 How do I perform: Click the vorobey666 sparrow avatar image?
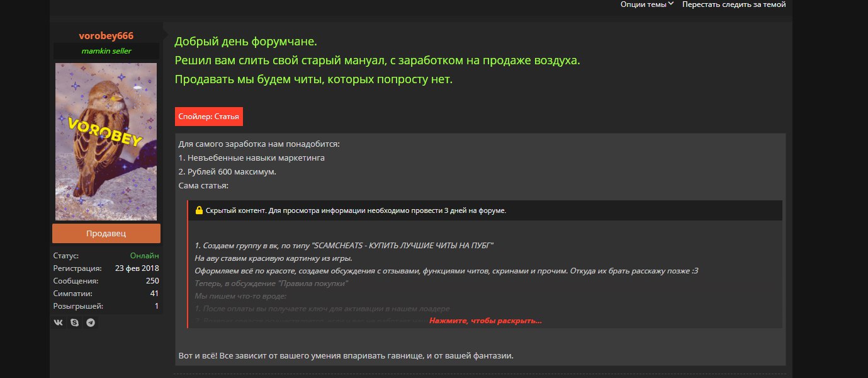point(106,142)
